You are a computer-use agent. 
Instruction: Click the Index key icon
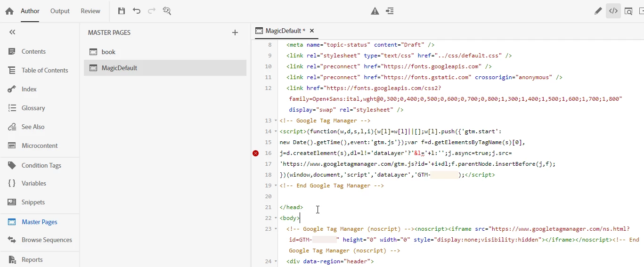pos(12,89)
